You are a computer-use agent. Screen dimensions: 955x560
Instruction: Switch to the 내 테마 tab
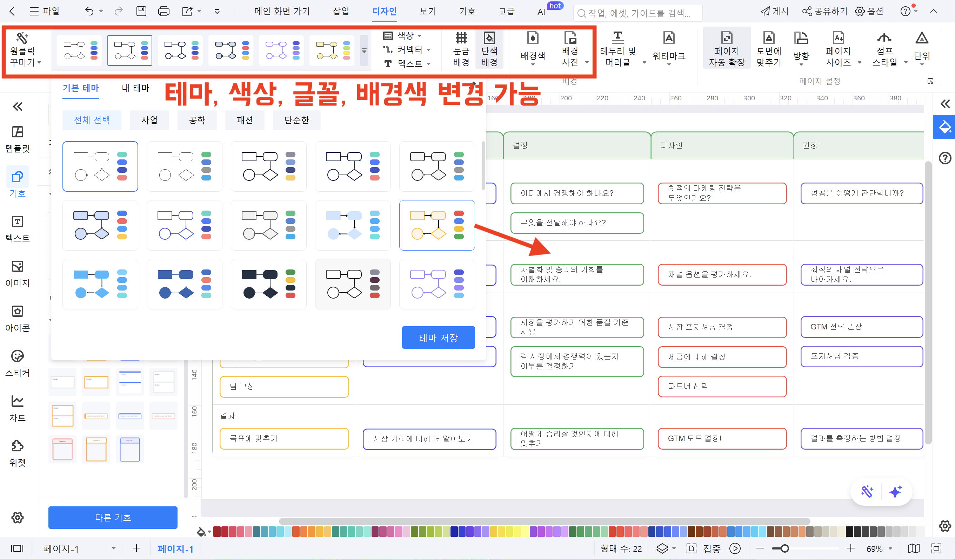click(135, 88)
